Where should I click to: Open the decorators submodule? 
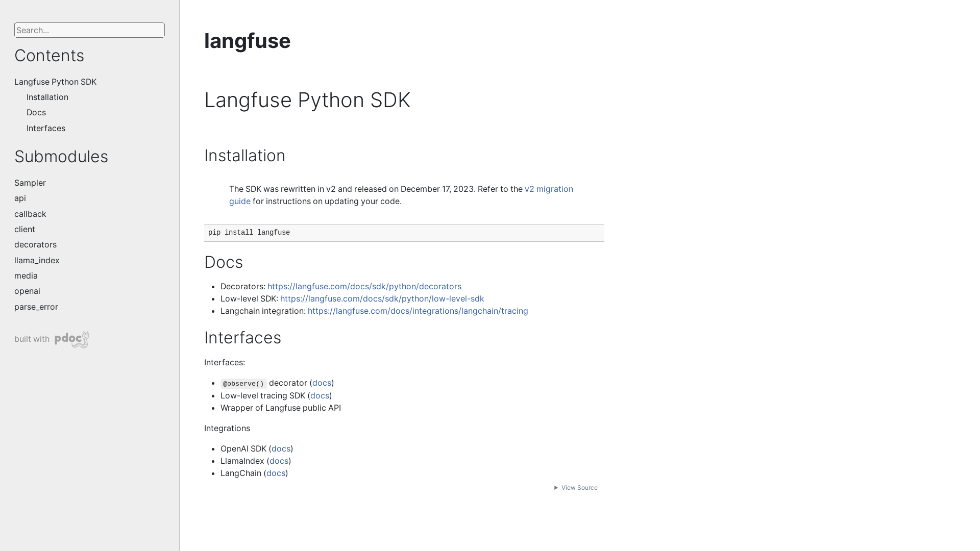[x=35, y=244]
